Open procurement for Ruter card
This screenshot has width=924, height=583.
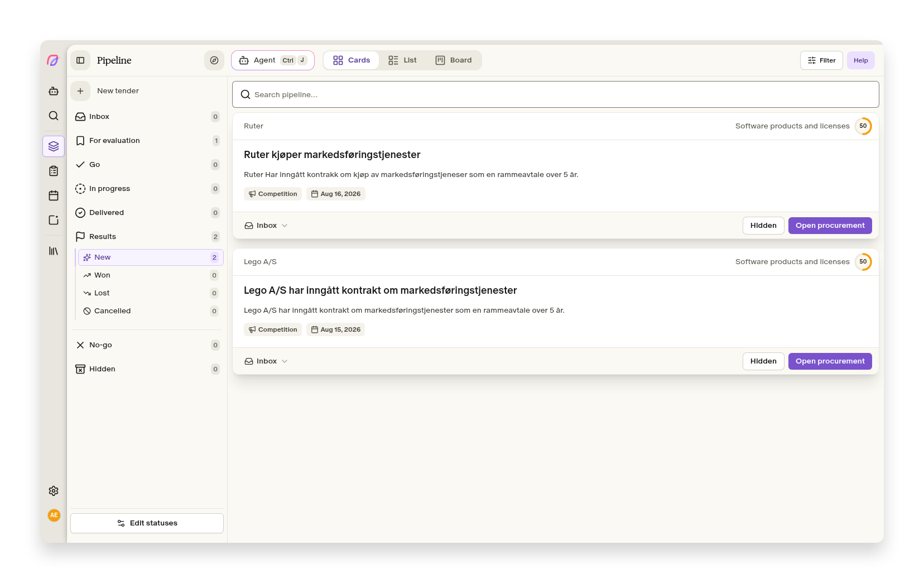[x=830, y=226]
